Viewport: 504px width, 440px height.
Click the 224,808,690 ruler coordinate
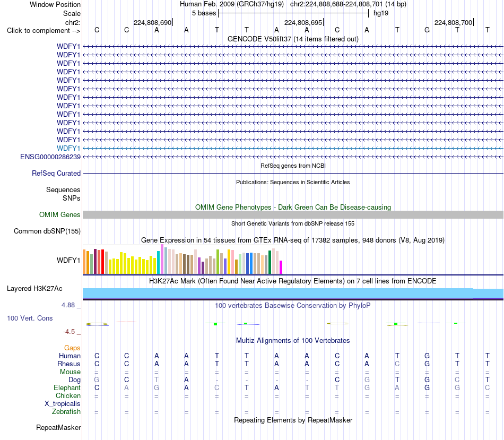click(152, 22)
